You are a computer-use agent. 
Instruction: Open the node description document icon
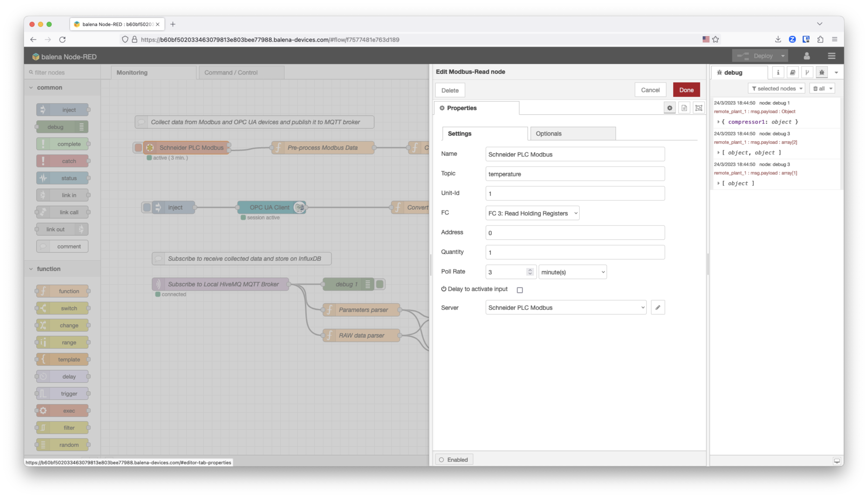click(x=684, y=107)
